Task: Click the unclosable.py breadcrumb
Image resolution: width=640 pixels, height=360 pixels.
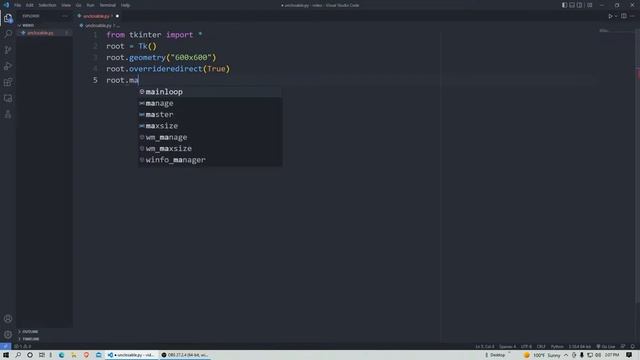Action: [x=98, y=25]
